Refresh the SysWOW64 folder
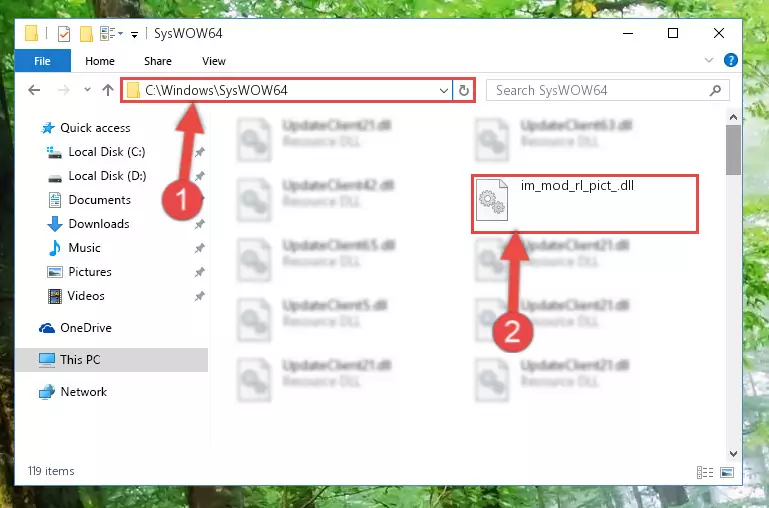This screenshot has height=508, width=769. click(463, 90)
